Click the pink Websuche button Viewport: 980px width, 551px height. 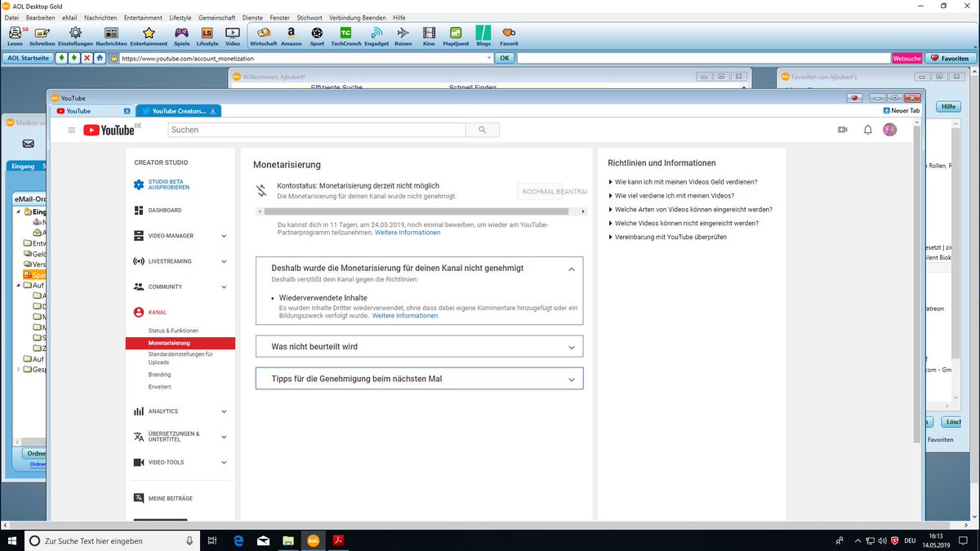pyautogui.click(x=907, y=58)
